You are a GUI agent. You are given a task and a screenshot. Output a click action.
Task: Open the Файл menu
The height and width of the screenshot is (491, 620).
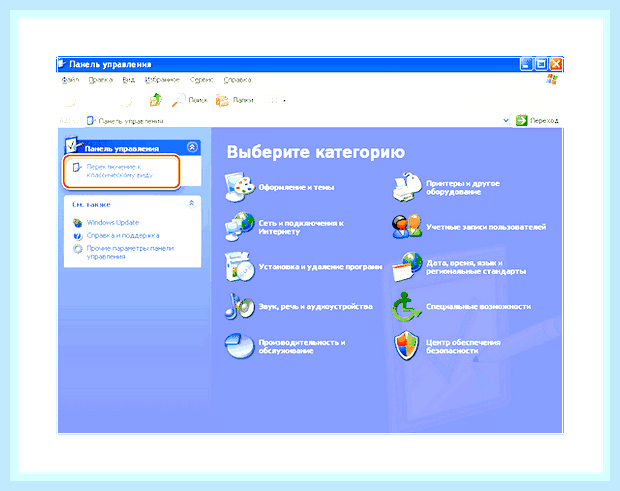(70, 80)
